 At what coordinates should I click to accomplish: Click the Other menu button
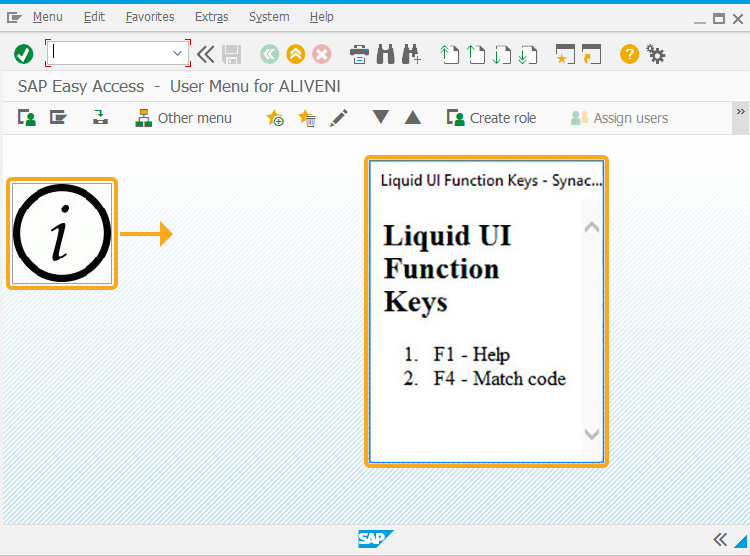click(x=183, y=118)
